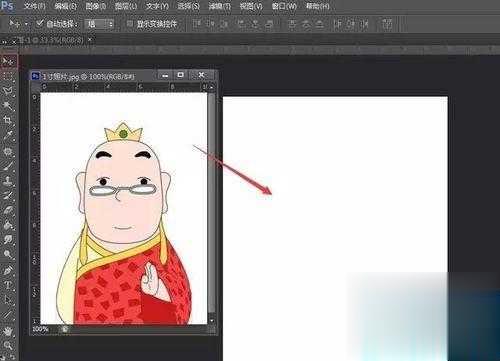Click Align vertical centers in the options bar
The height and width of the screenshot is (361, 500).
[210, 23]
